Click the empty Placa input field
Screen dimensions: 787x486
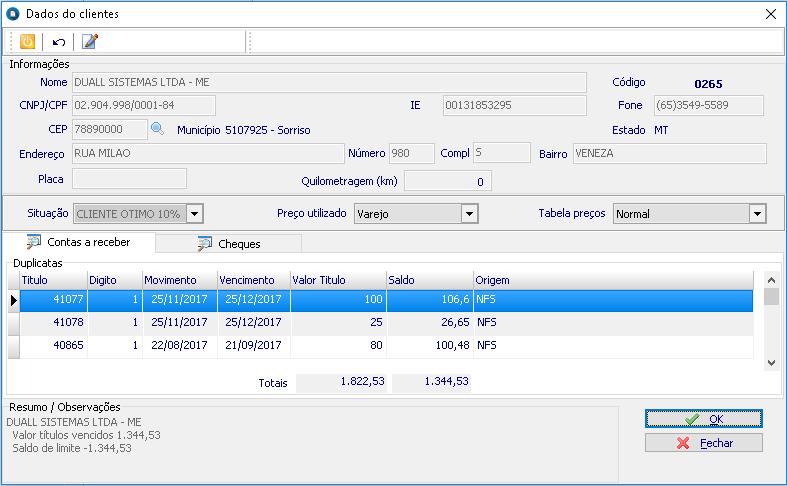129,179
